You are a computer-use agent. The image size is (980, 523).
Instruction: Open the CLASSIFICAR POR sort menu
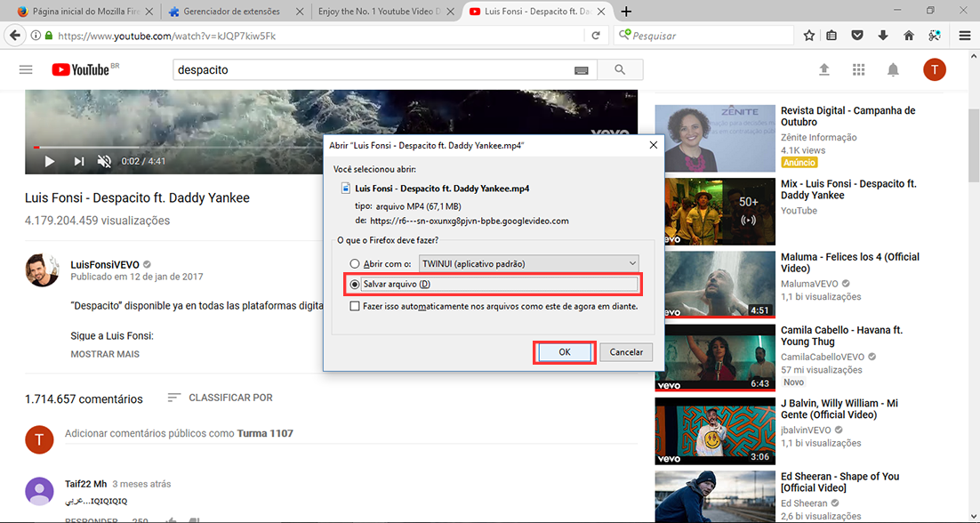(x=220, y=398)
